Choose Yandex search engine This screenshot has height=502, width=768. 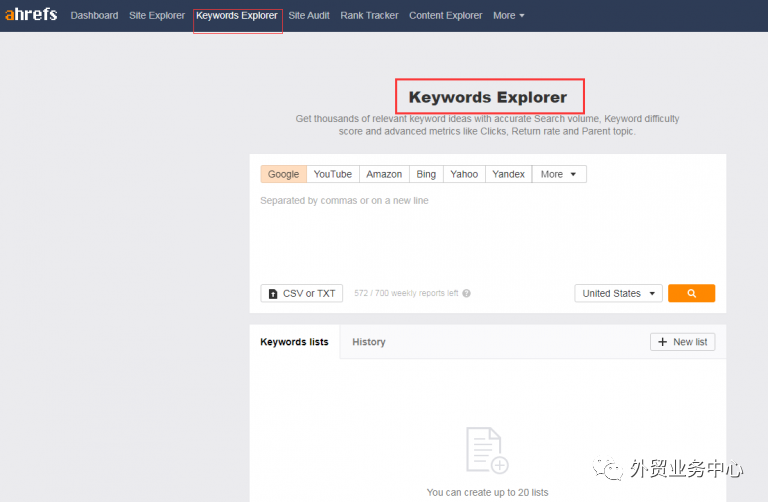click(508, 174)
